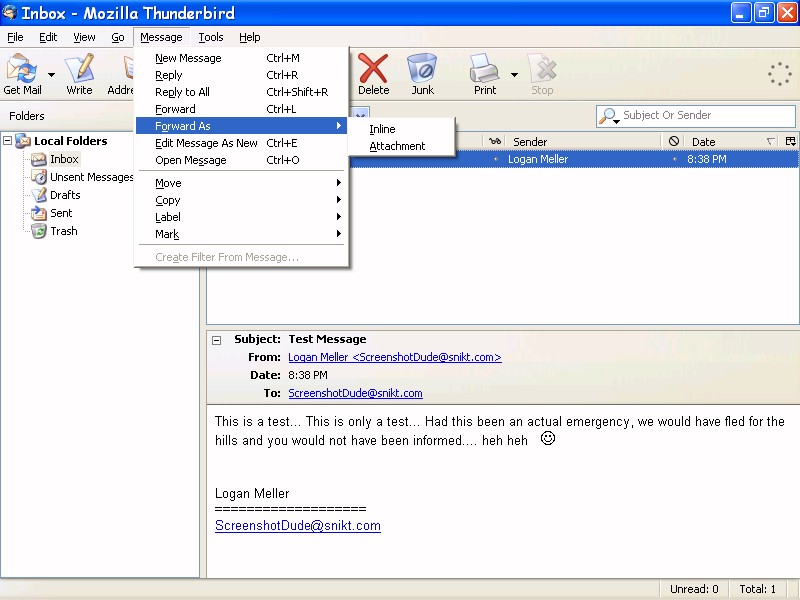800x600 pixels.
Task: Open the Help menu
Action: point(249,37)
